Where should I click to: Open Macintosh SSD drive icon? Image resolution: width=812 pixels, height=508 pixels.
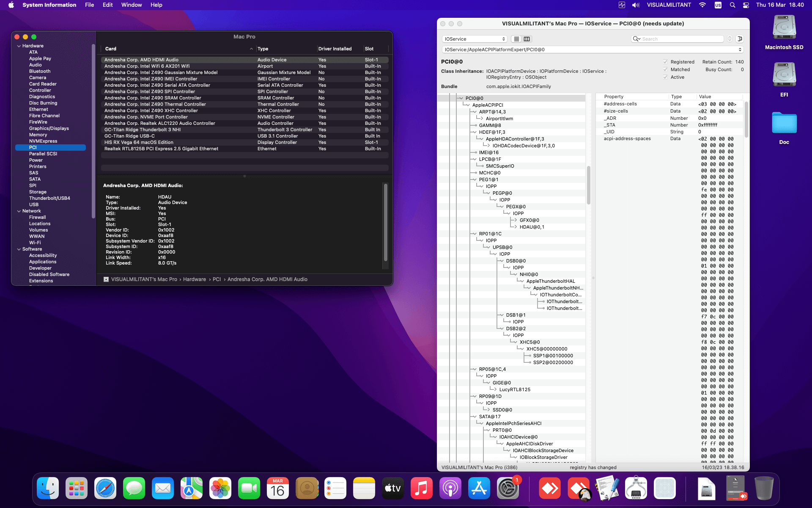pos(784,28)
